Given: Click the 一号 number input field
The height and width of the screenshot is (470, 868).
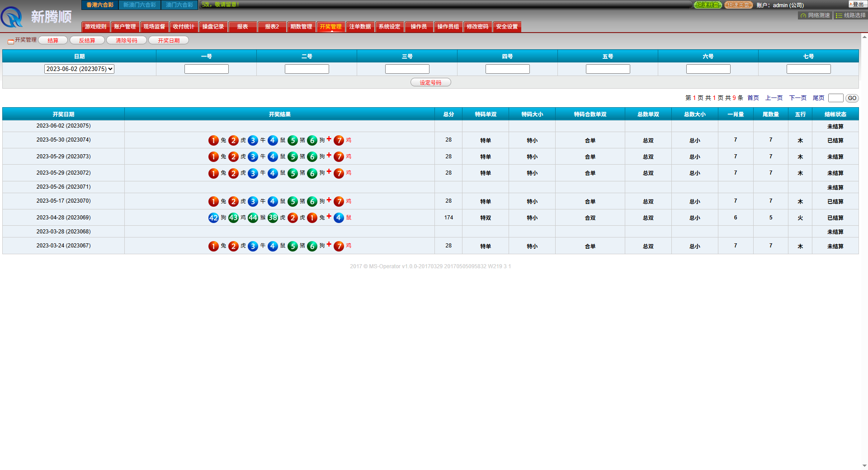Looking at the screenshot, I should [207, 69].
